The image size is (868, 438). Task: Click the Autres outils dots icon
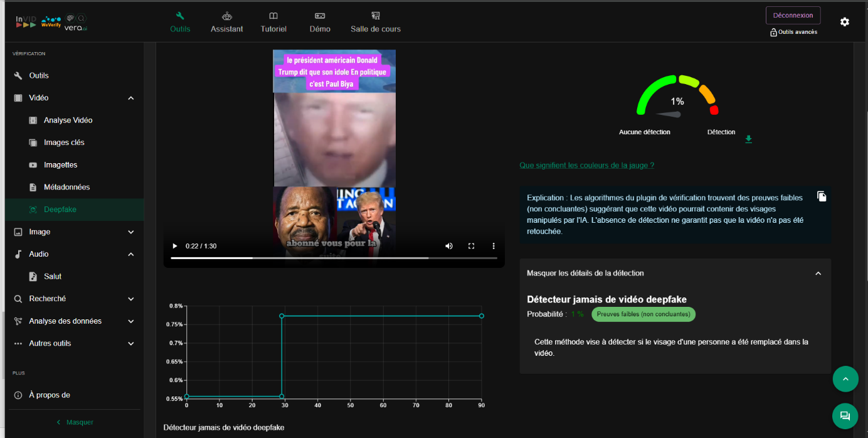click(18, 343)
